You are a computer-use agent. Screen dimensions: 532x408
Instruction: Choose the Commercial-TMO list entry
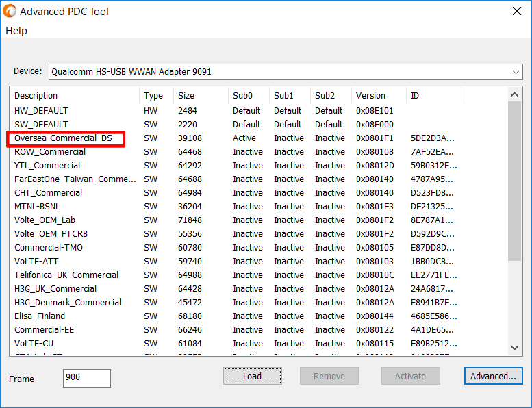49,248
